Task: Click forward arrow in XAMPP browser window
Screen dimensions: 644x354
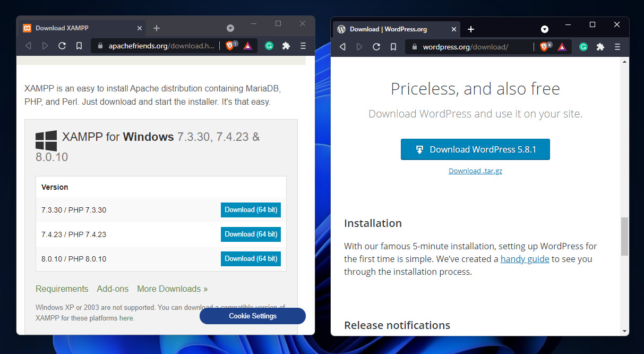Action: click(45, 46)
